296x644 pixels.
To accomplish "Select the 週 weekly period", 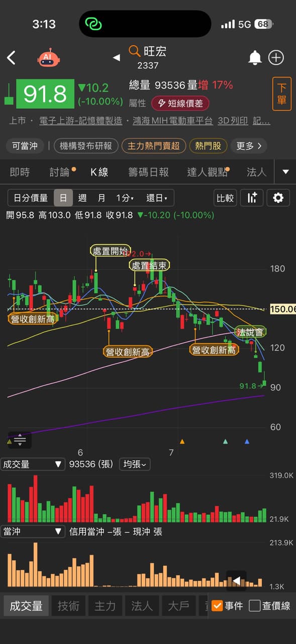I will [82, 198].
